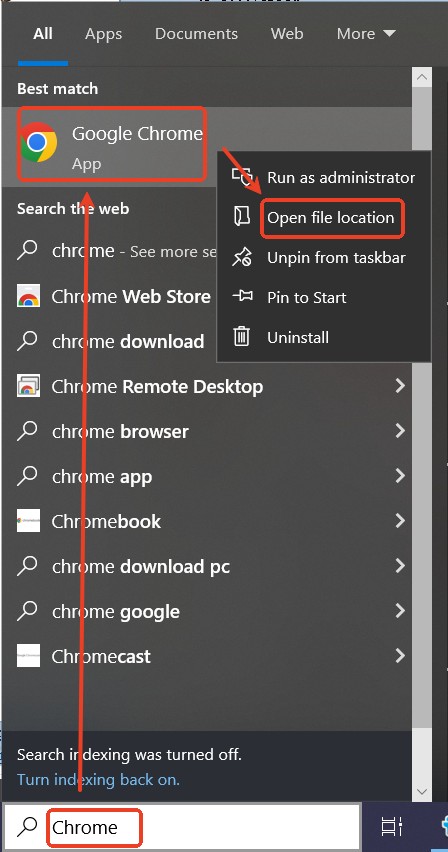This screenshot has height=852, width=448.
Task: Switch to the All tab
Action: [43, 34]
